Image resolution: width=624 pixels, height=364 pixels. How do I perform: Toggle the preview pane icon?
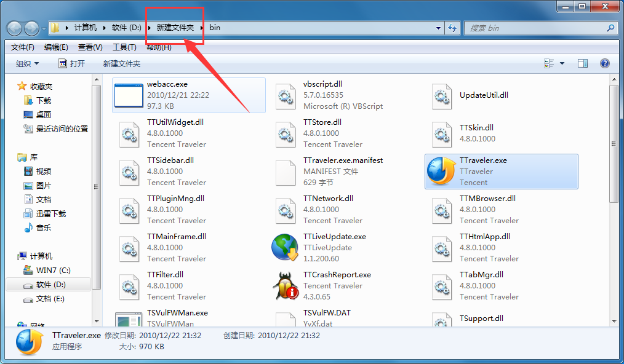[x=583, y=63]
